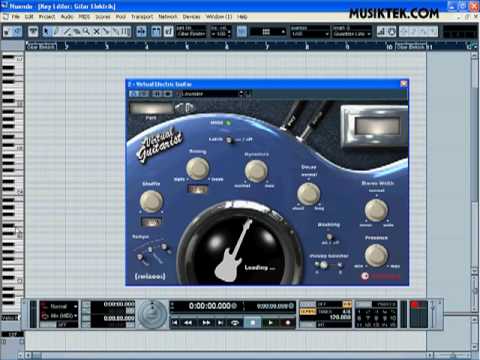Open the Devices menu
This screenshot has height=360, width=480.
tap(191, 17)
